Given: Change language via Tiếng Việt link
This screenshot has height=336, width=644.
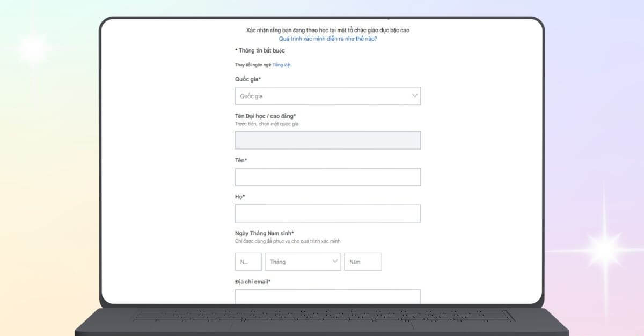Looking at the screenshot, I should (282, 65).
